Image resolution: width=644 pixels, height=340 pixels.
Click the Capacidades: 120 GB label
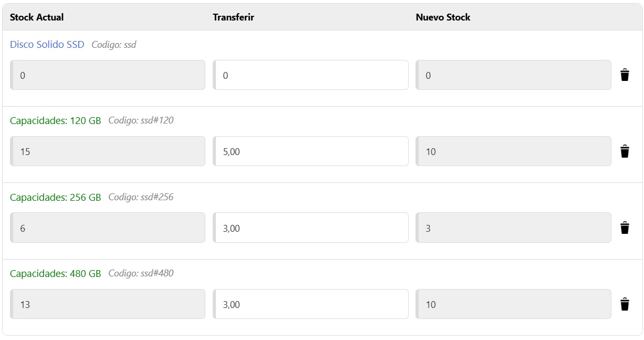[x=55, y=121]
